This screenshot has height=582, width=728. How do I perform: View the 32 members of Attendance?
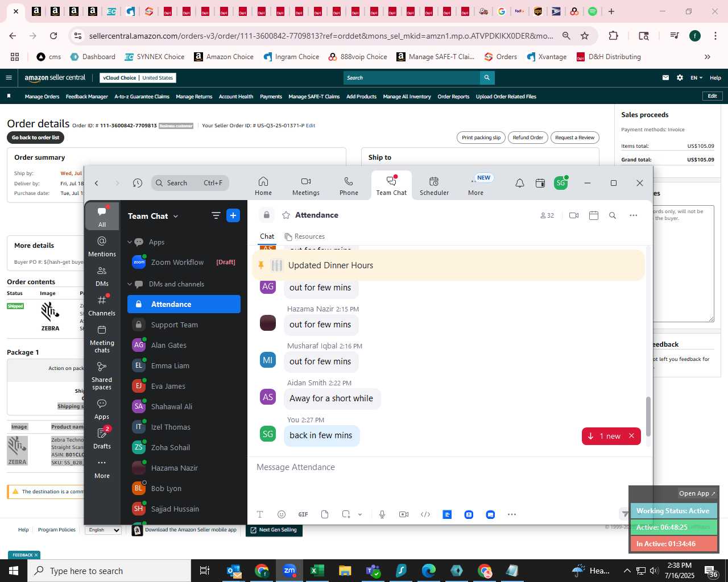[x=547, y=215]
